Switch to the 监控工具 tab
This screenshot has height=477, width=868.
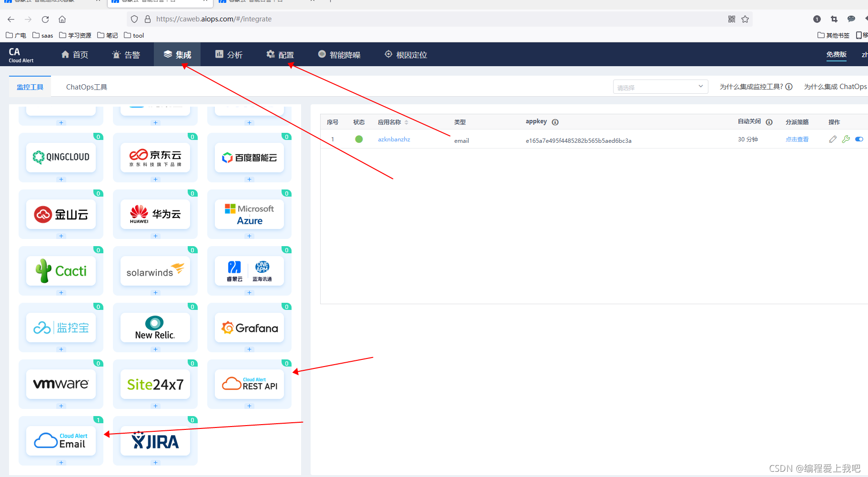(30, 87)
